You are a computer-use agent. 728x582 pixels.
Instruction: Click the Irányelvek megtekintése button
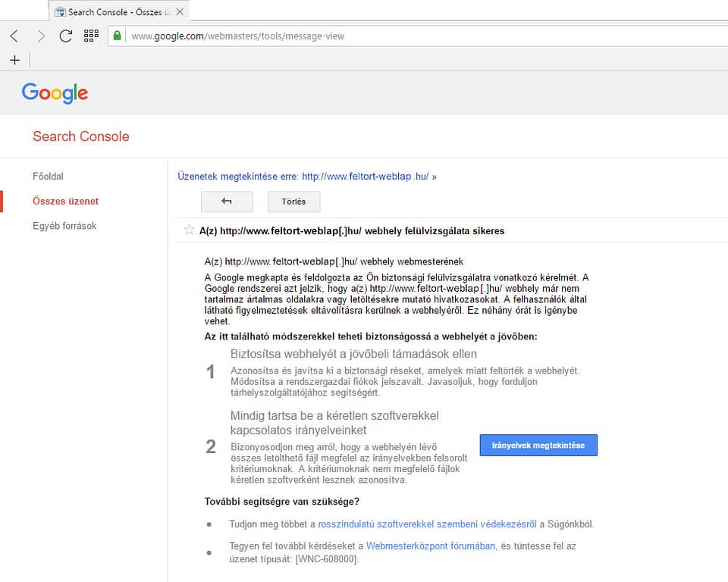point(538,445)
